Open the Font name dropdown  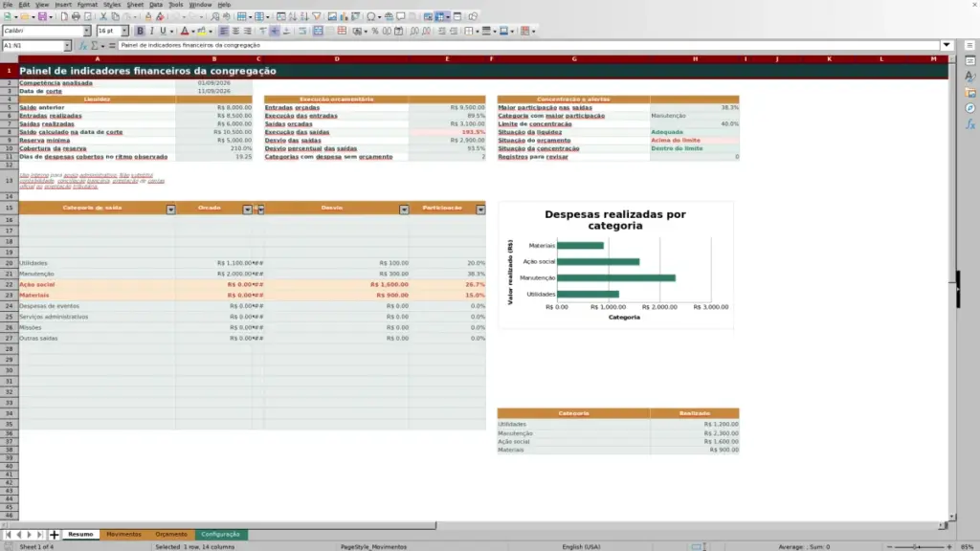[x=87, y=31]
